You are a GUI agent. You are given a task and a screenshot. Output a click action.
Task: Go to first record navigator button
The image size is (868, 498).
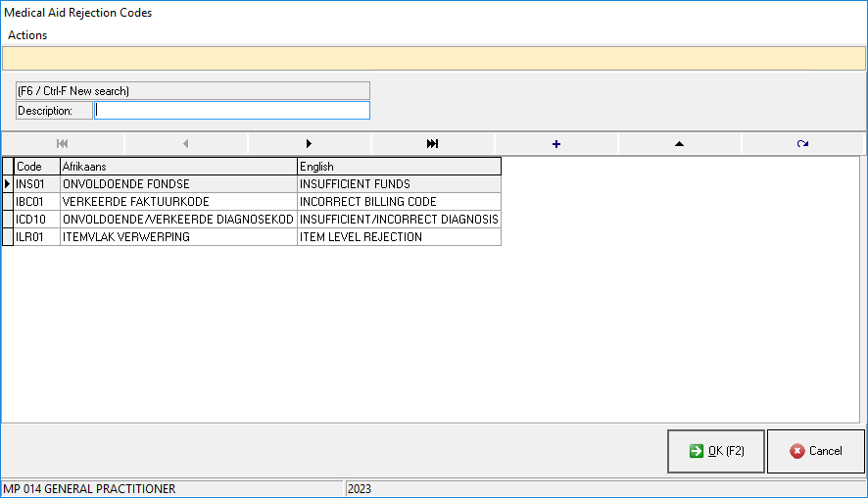pyautogui.click(x=63, y=144)
